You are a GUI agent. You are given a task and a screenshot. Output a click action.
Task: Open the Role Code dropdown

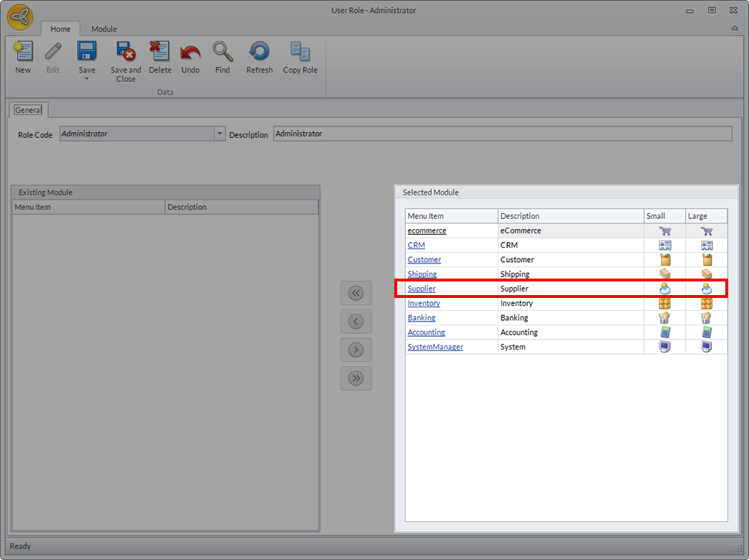click(x=220, y=134)
